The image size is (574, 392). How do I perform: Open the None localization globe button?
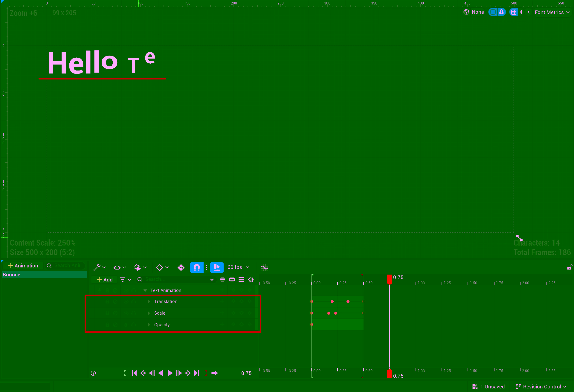[x=474, y=12]
